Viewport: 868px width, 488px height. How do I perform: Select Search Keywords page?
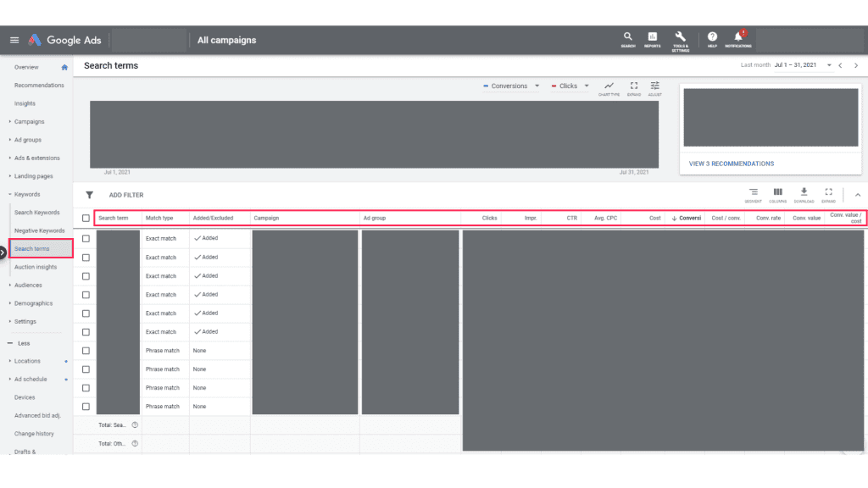(36, 213)
